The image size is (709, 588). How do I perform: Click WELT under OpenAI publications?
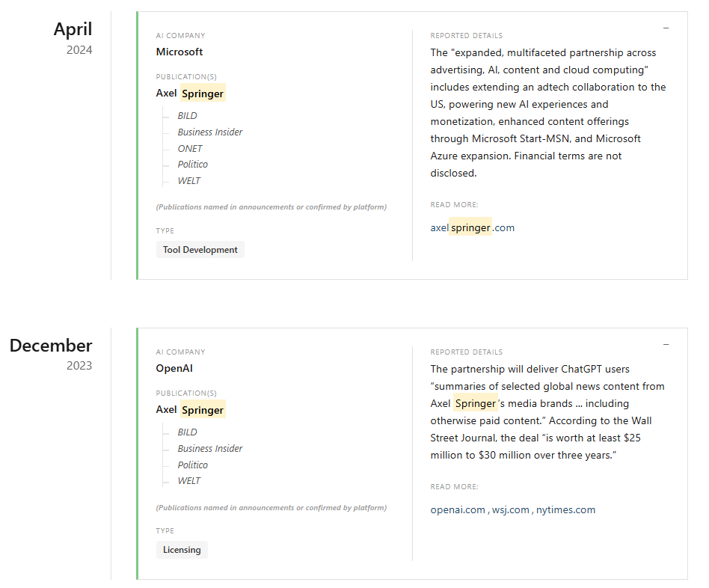tap(188, 481)
